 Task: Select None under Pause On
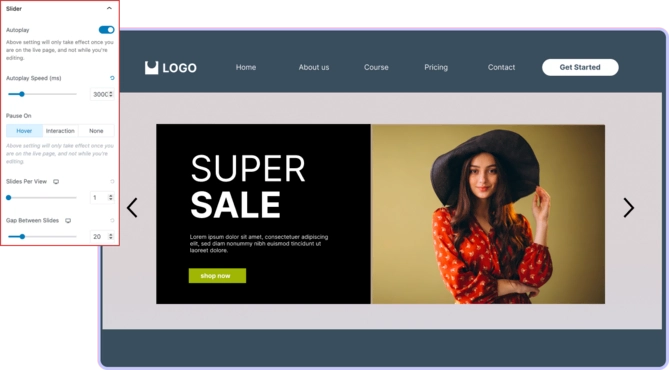pyautogui.click(x=96, y=131)
